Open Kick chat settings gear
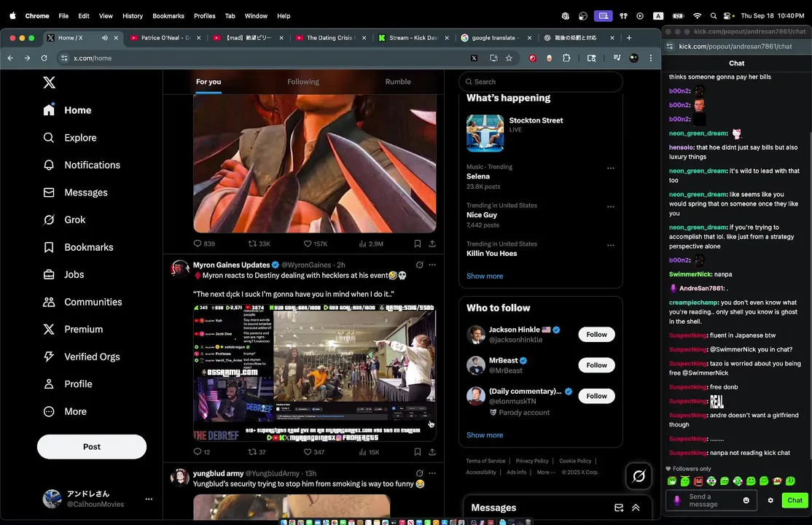 [x=770, y=500]
